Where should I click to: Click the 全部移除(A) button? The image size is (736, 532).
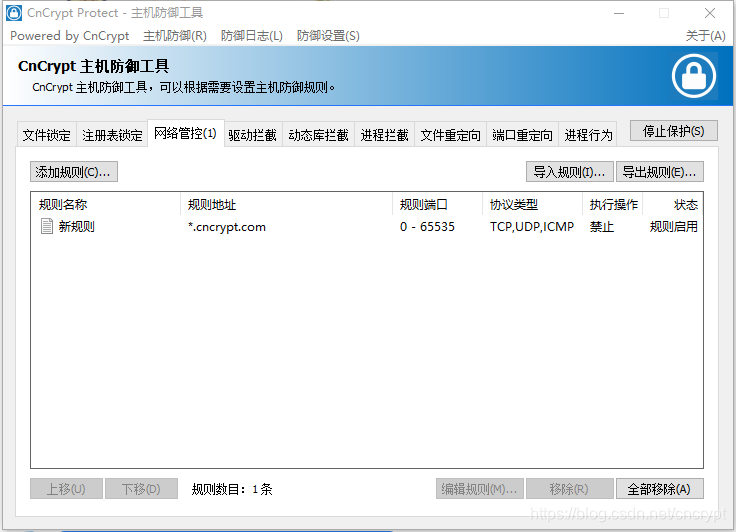(659, 489)
